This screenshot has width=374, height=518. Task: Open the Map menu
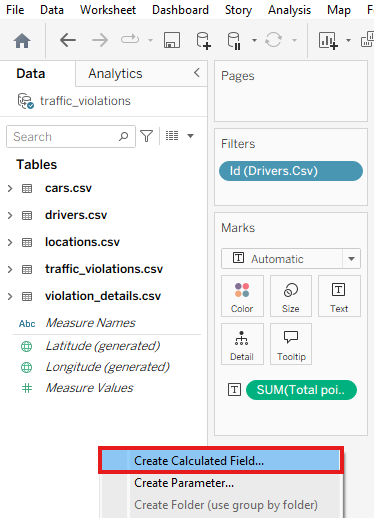[339, 10]
